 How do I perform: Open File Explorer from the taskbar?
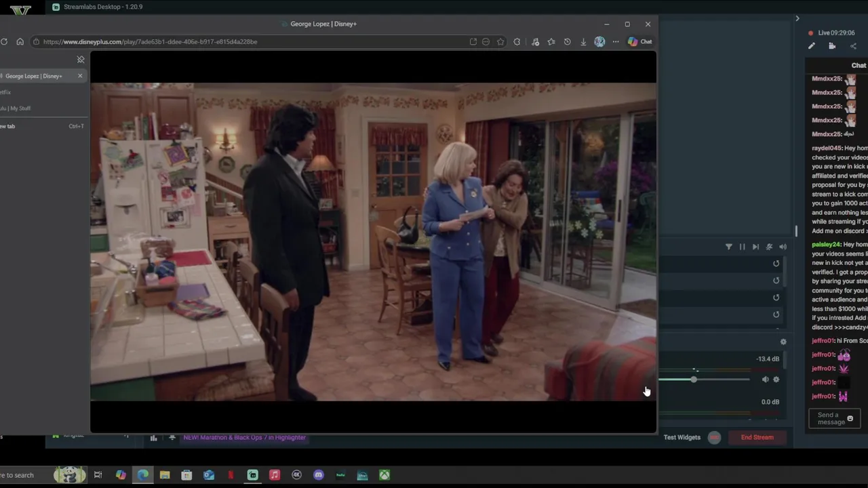[x=165, y=475]
